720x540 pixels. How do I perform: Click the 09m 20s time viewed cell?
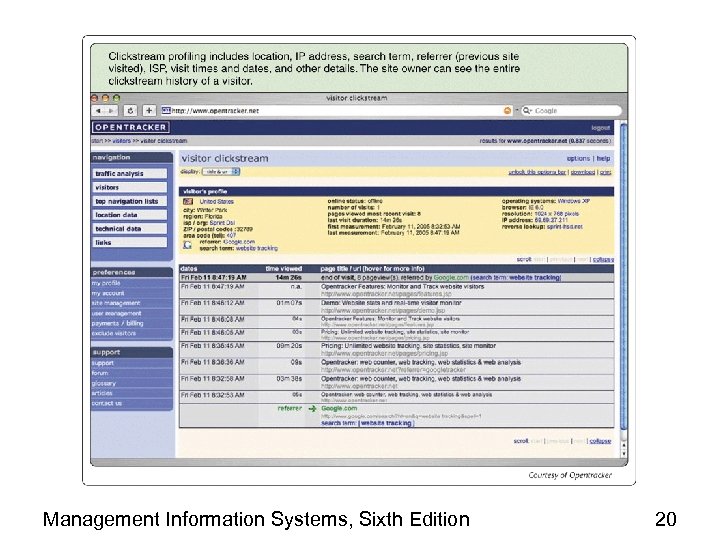(289, 346)
